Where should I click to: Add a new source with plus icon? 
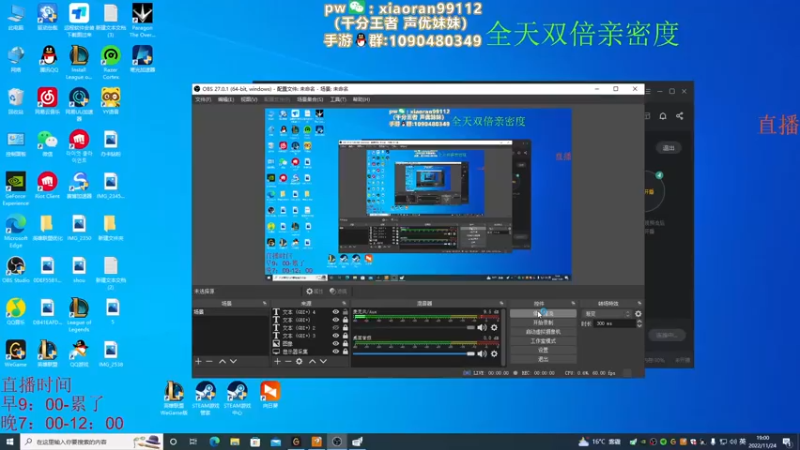pos(277,361)
